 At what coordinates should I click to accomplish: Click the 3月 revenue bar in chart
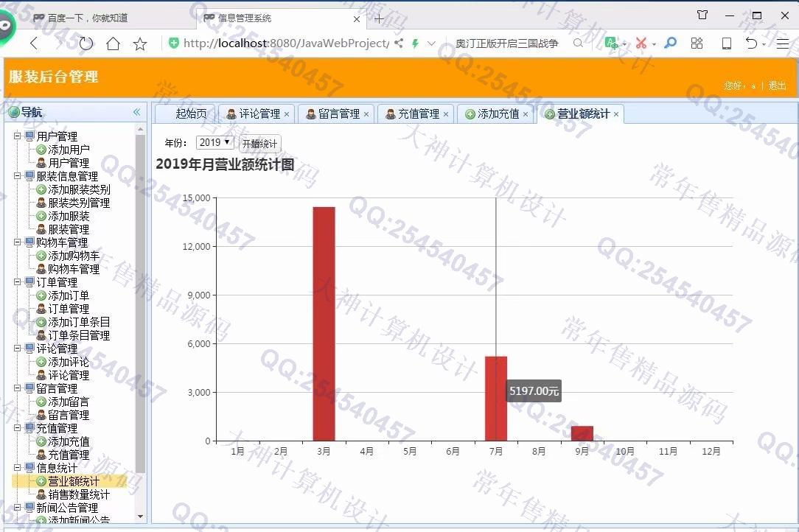pos(324,323)
